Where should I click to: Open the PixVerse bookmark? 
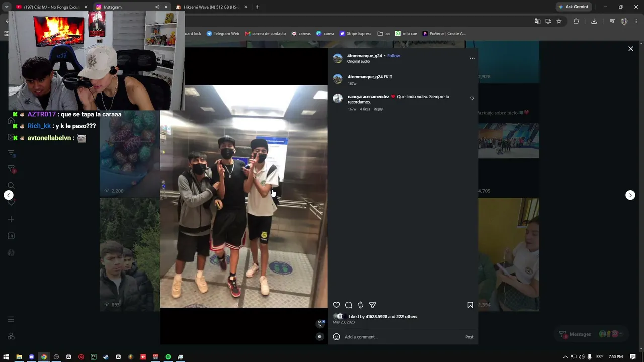point(444,34)
